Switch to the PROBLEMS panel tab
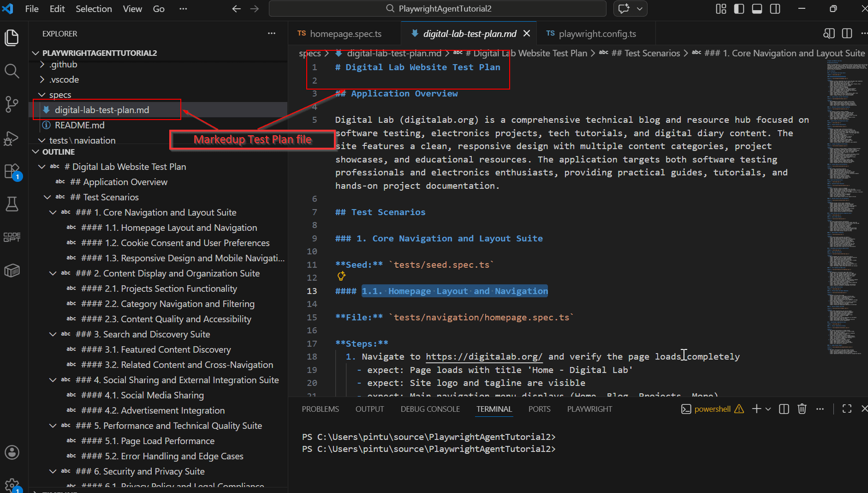This screenshot has width=868, height=493. [320, 409]
